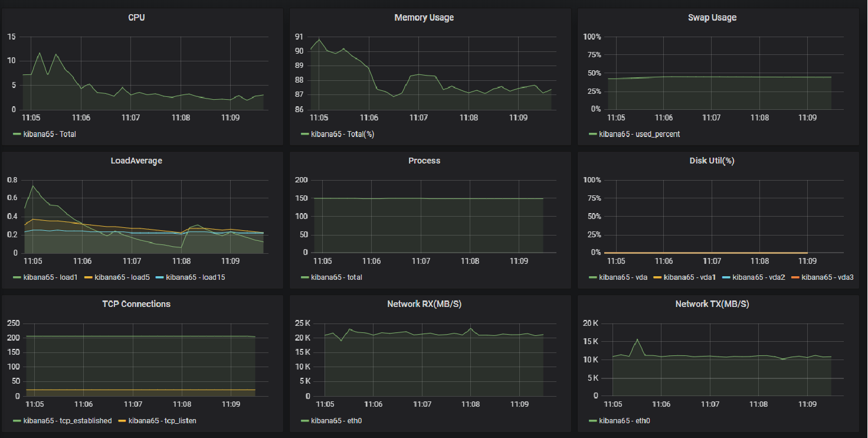Open color picker for load1 green legend line
This screenshot has height=438, width=868.
pos(17,277)
